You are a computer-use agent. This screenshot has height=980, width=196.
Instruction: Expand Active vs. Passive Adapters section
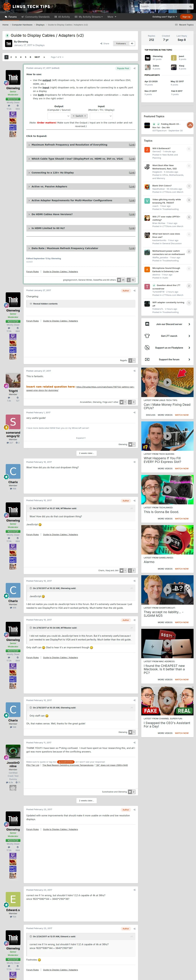tap(81, 186)
